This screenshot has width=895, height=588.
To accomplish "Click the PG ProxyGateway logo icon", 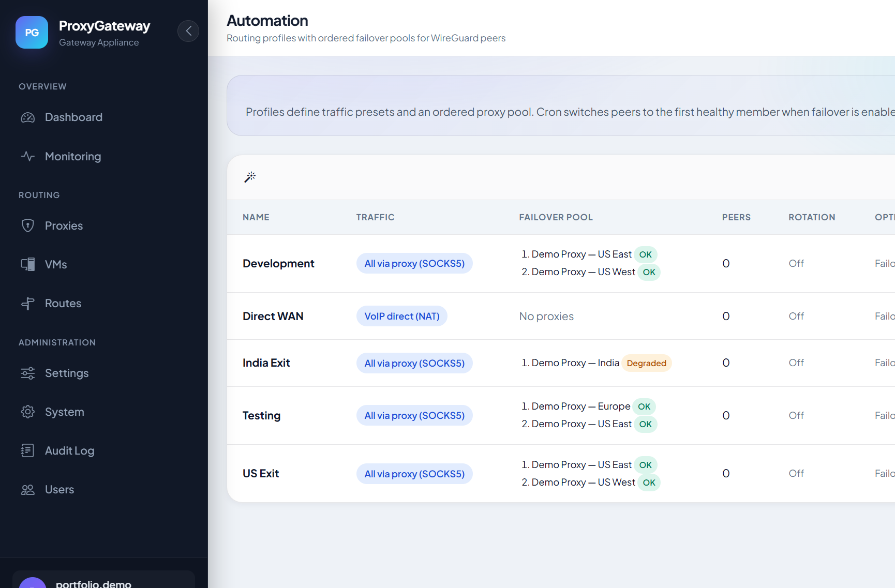I will tap(32, 33).
